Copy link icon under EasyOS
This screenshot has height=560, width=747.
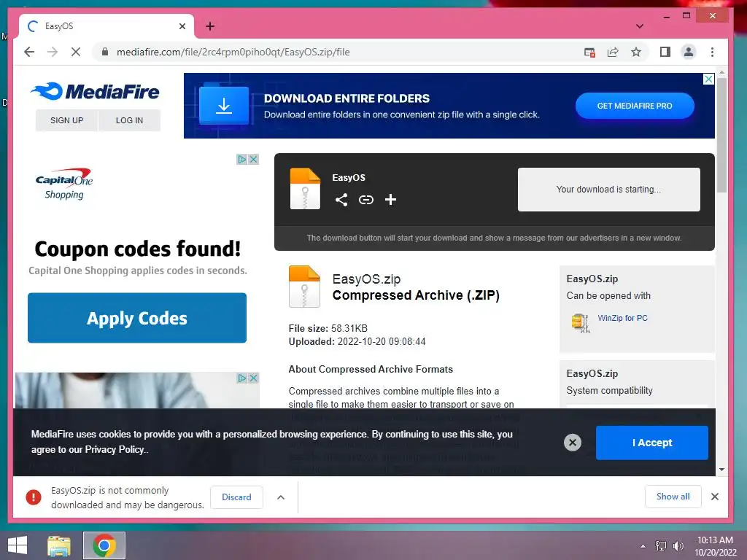click(x=366, y=200)
